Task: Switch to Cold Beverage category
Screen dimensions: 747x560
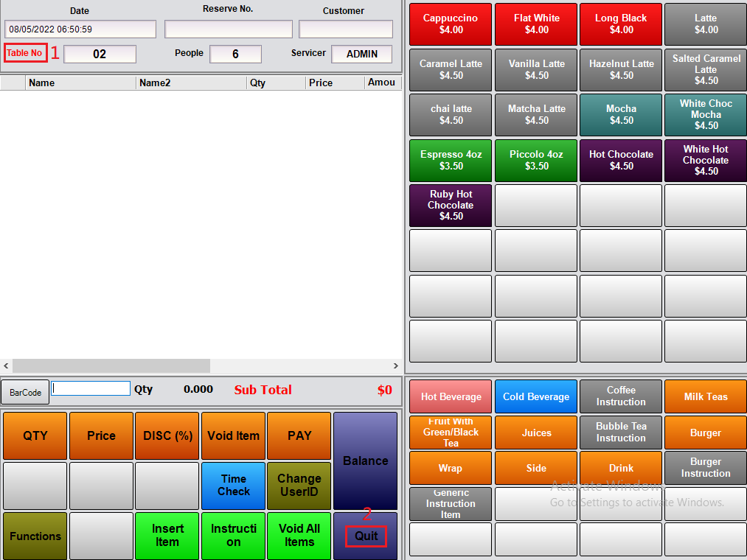Action: click(536, 396)
